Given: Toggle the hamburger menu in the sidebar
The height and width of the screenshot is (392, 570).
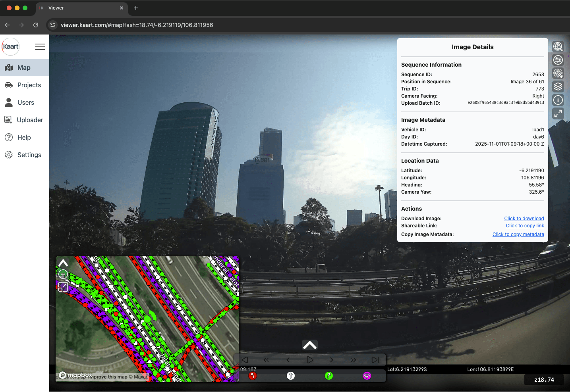Looking at the screenshot, I should tap(40, 46).
